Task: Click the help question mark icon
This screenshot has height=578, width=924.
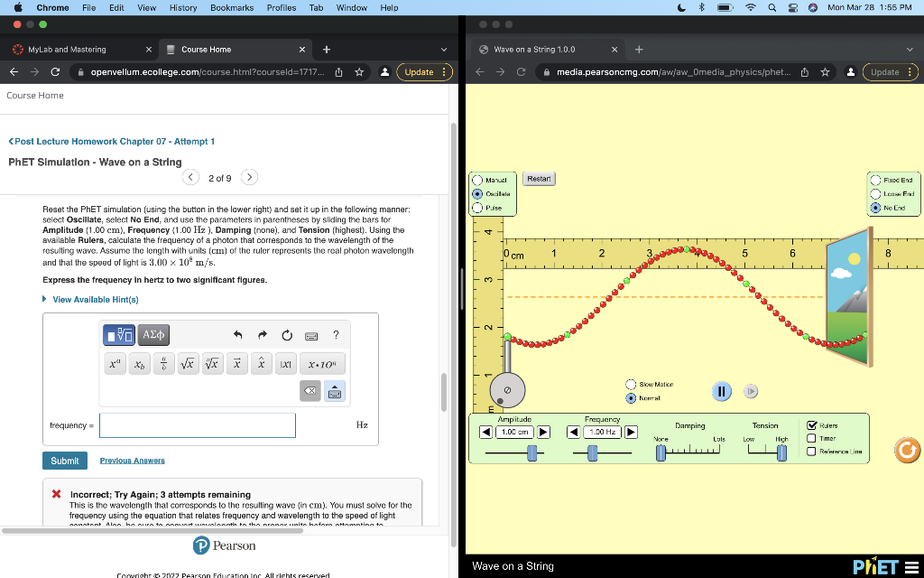Action: [335, 335]
